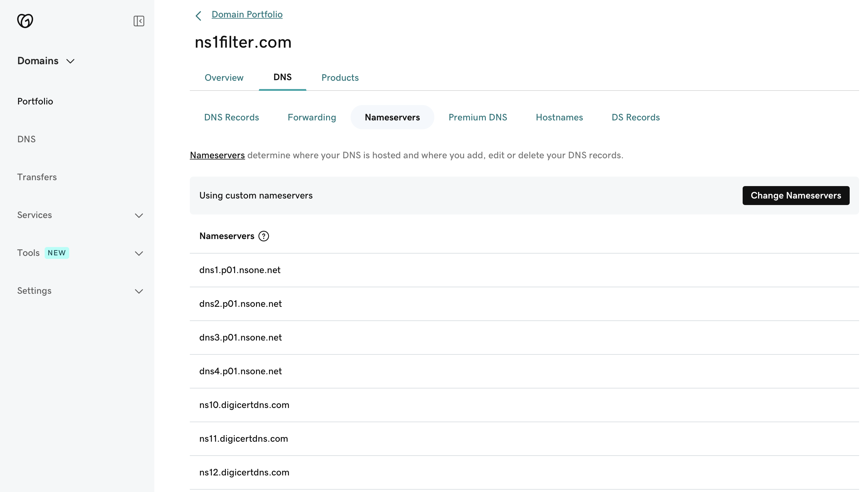Click the Change Nameservers button
Viewport: 868px width, 492px height.
pyautogui.click(x=796, y=195)
